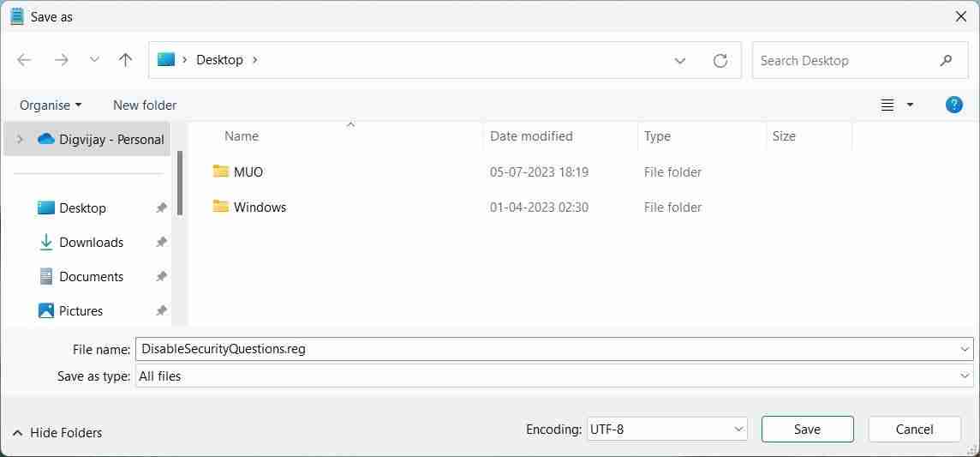Go up one folder level
The image size is (980, 457).
(x=126, y=60)
